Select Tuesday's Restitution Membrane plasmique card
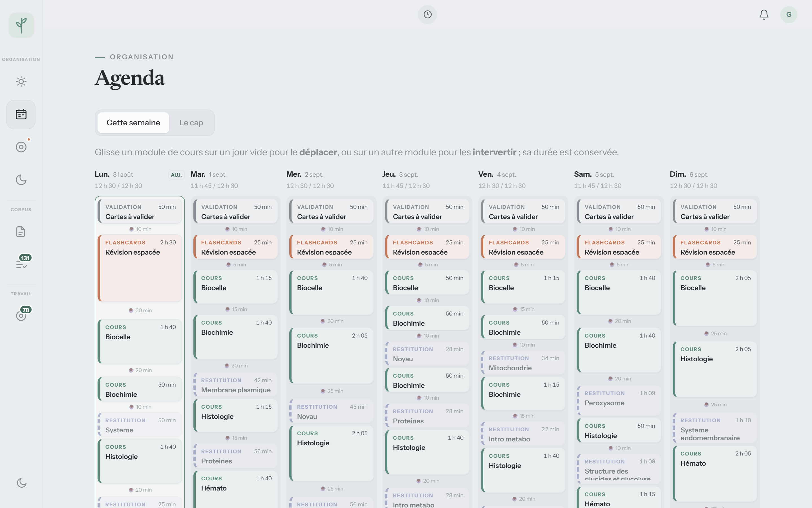 click(235, 384)
